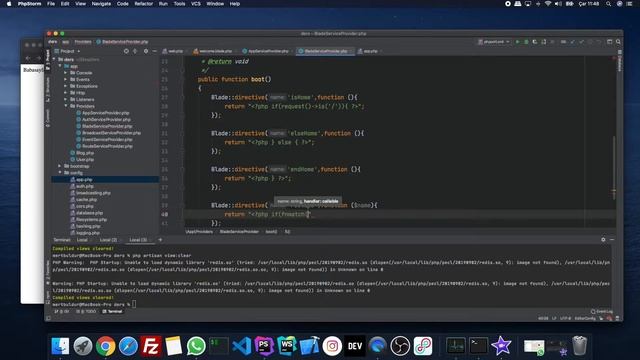Collapse the Providers folder
The image size is (640, 360).
coord(66,106)
